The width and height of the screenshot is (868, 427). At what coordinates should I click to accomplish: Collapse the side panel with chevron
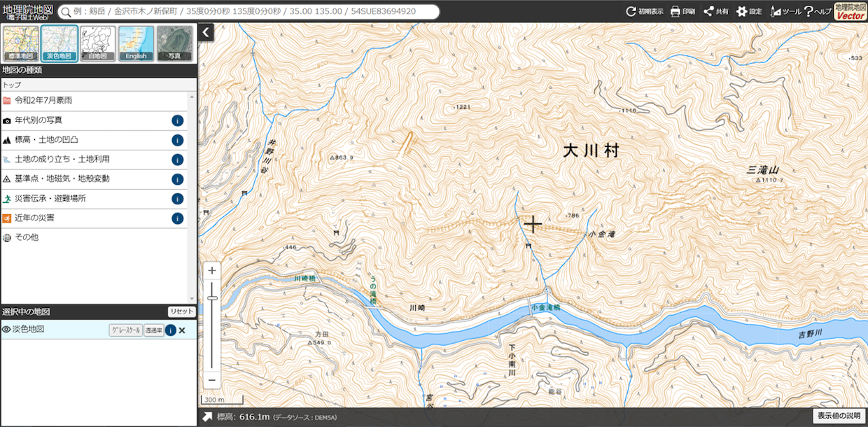click(206, 32)
